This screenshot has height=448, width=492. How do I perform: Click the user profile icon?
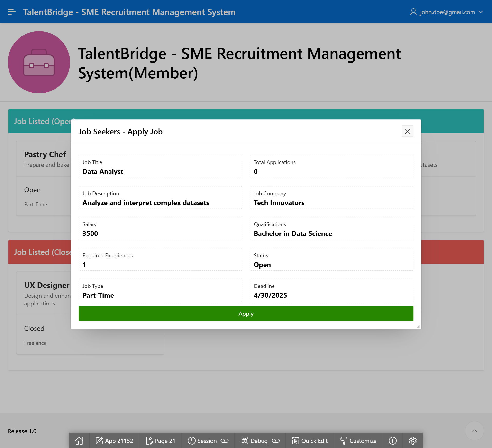(413, 12)
